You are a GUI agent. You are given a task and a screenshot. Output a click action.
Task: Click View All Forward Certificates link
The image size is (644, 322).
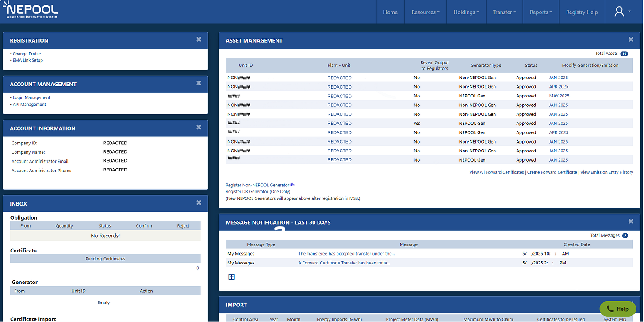(x=496, y=172)
